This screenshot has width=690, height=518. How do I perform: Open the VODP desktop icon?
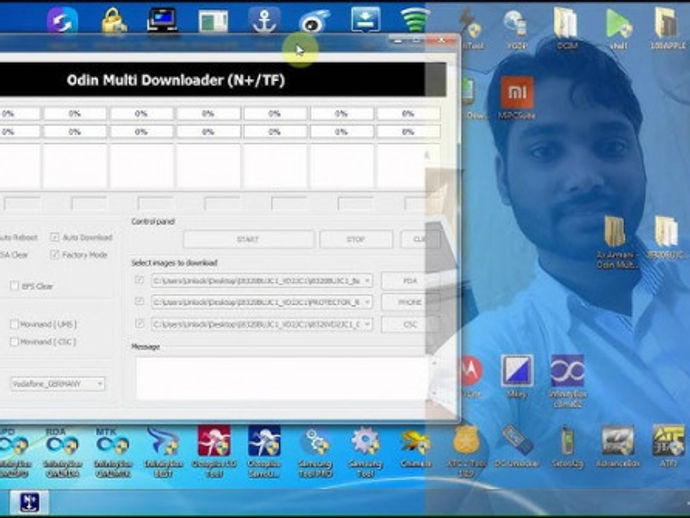(516, 28)
